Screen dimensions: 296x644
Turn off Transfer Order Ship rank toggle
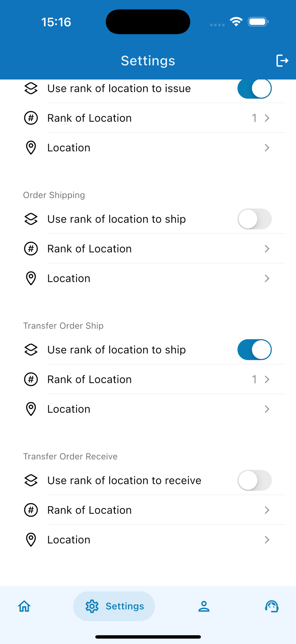click(254, 350)
